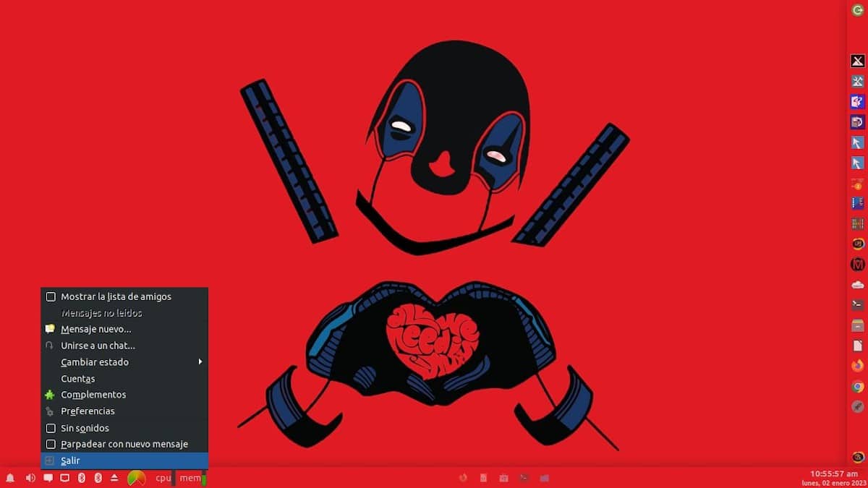Toggle the 'Mostrar la lista de amigos' checkbox
Screen dimensions: 868x488
click(51, 296)
